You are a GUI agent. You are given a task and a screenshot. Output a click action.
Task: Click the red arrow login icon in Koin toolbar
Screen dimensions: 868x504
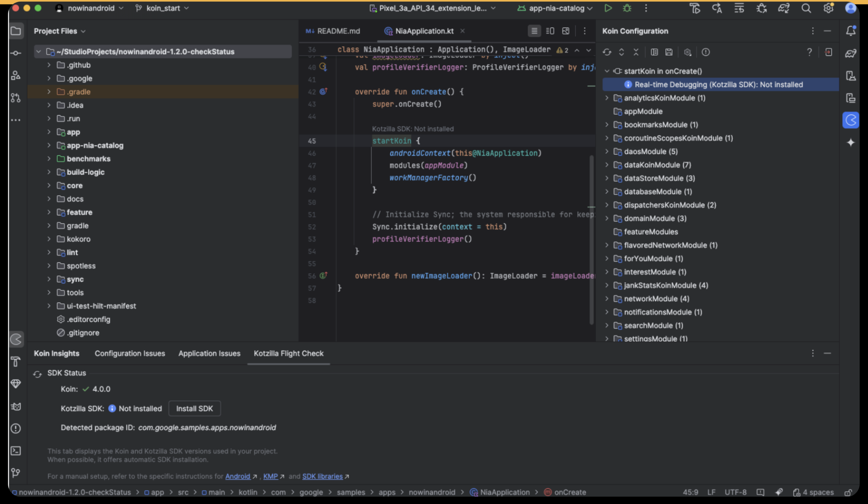tap(828, 52)
